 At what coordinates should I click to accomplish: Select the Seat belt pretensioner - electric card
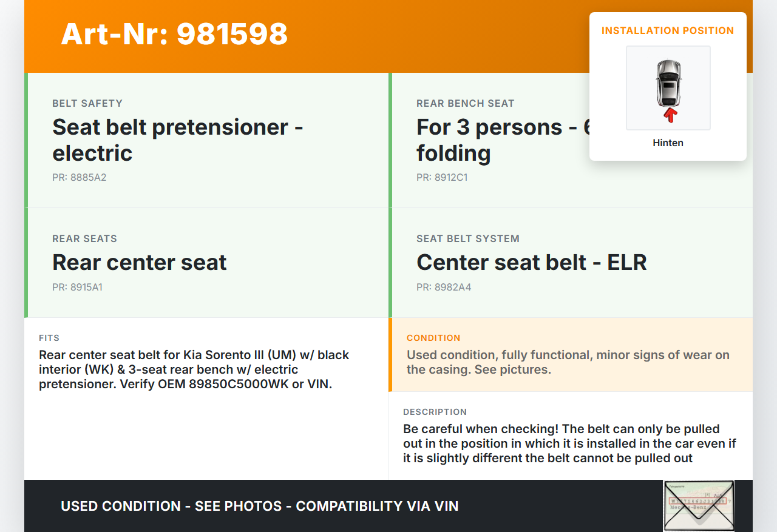206,140
